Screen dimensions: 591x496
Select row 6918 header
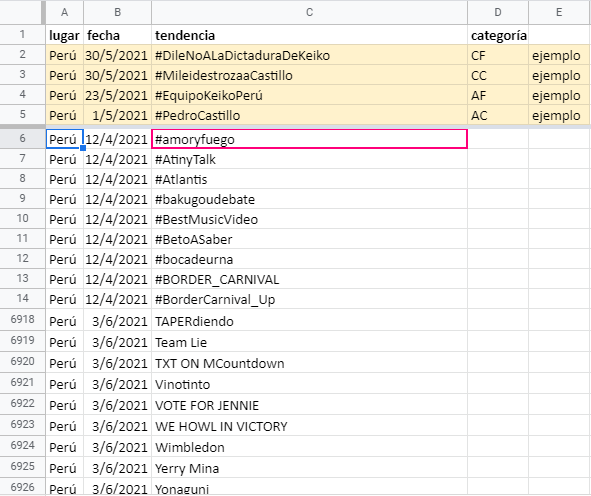[x=22, y=320]
